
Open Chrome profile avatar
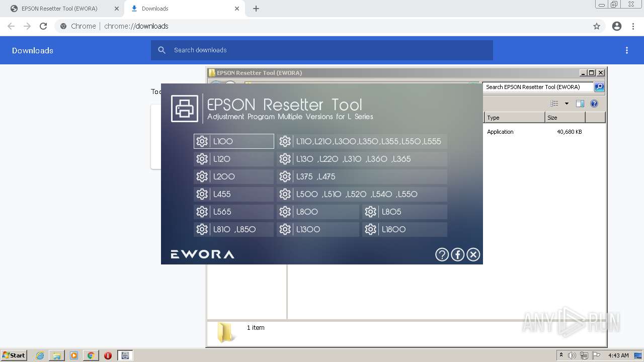coord(617,26)
